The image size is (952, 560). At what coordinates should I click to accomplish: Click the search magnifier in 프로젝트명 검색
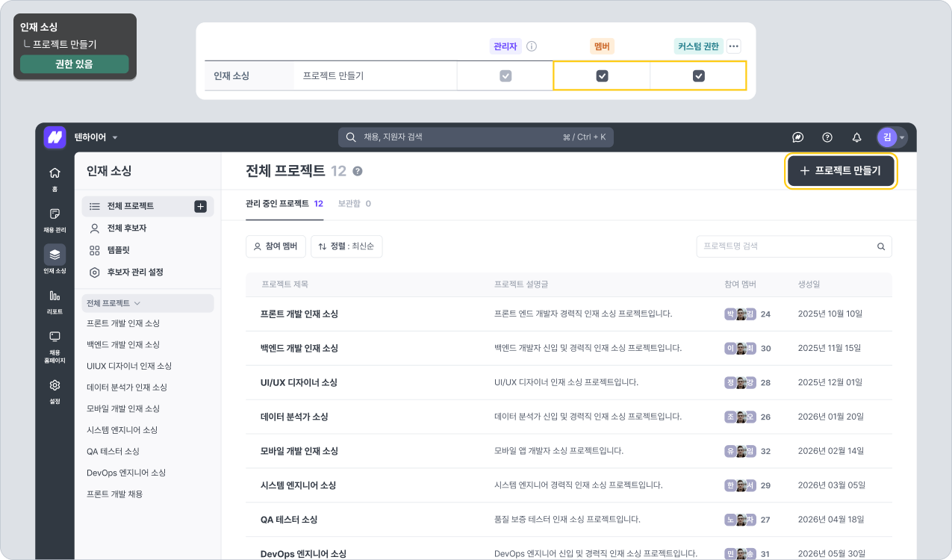[x=881, y=246]
